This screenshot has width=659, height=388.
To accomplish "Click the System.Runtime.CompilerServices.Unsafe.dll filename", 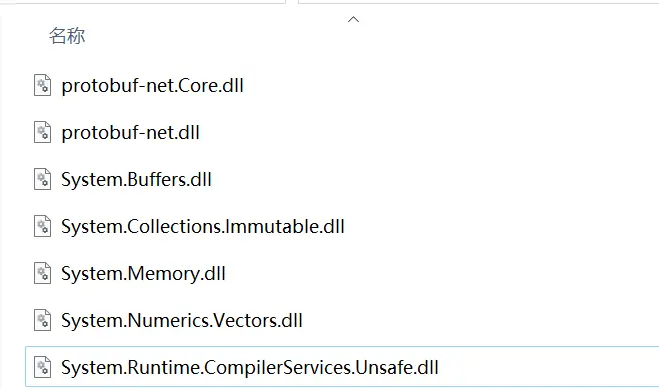I will pos(250,368).
